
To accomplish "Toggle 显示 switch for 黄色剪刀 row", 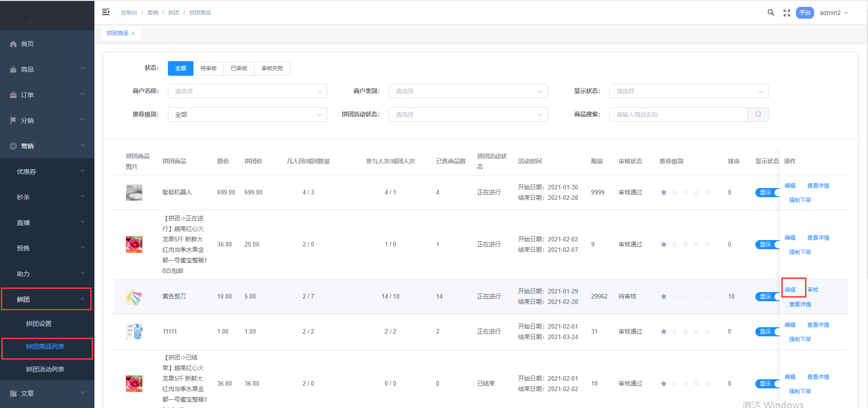I will point(767,297).
